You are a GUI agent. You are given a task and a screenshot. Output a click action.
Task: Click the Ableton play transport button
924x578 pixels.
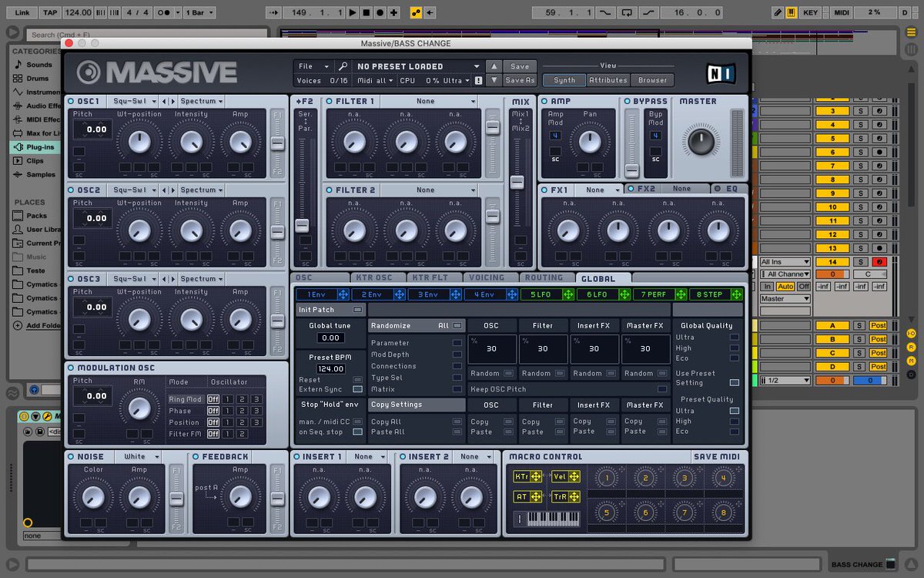tap(353, 13)
